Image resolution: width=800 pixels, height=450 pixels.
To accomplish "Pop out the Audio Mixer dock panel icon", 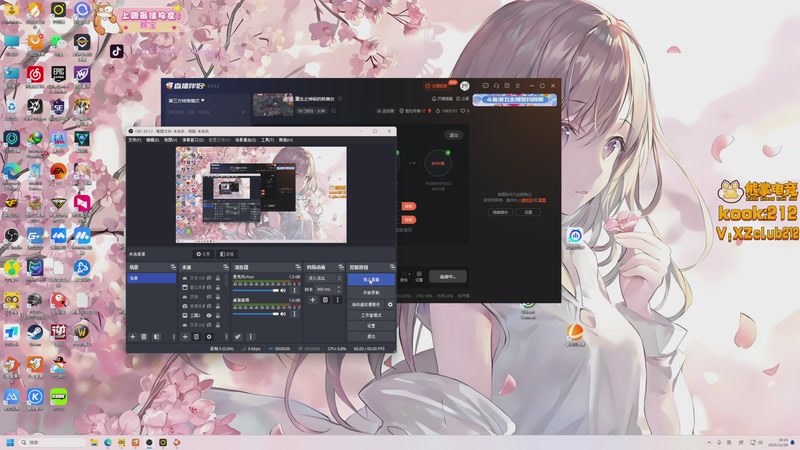I will [x=298, y=267].
